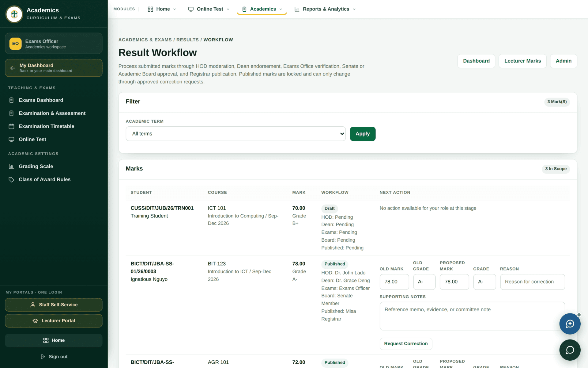Image resolution: width=588 pixels, height=368 pixels.
Task: Click the AGR 101 course cell
Action: [x=218, y=362]
